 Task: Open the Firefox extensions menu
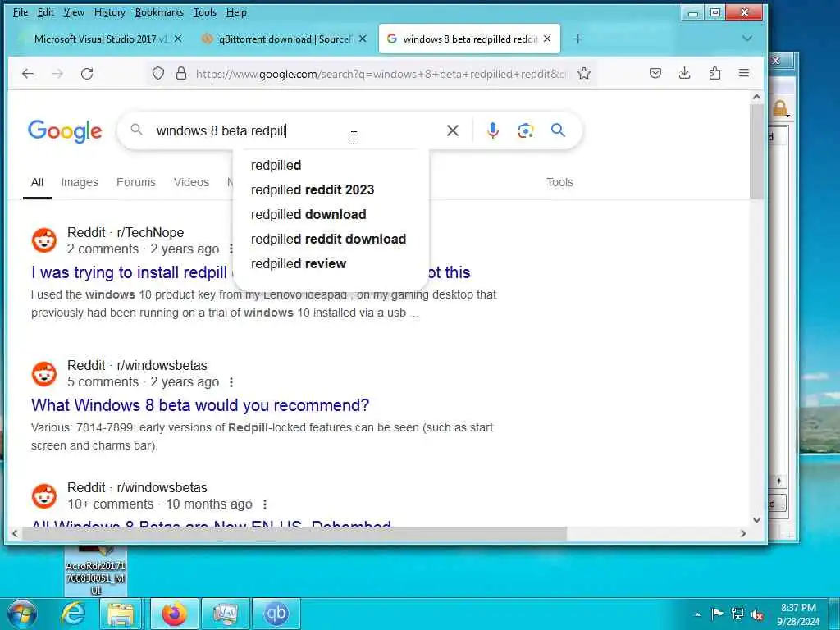click(714, 73)
